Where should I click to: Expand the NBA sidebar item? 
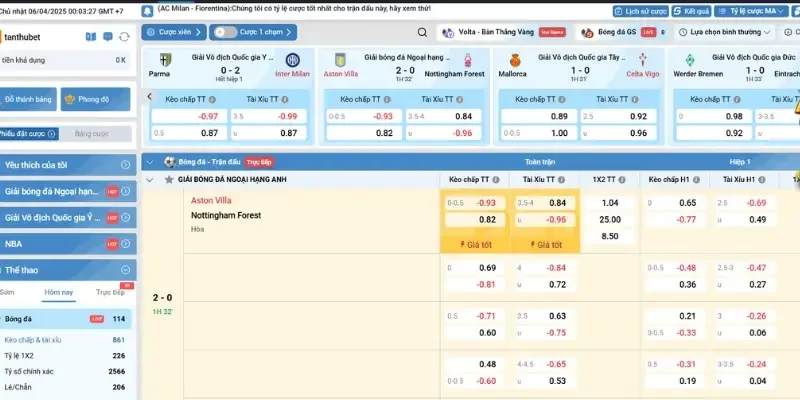click(x=127, y=243)
